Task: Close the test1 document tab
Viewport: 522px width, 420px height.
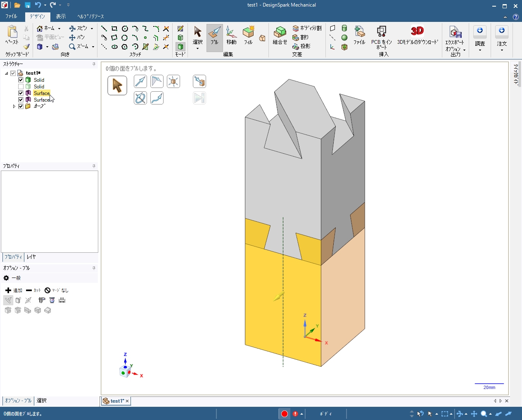Action: (127, 401)
